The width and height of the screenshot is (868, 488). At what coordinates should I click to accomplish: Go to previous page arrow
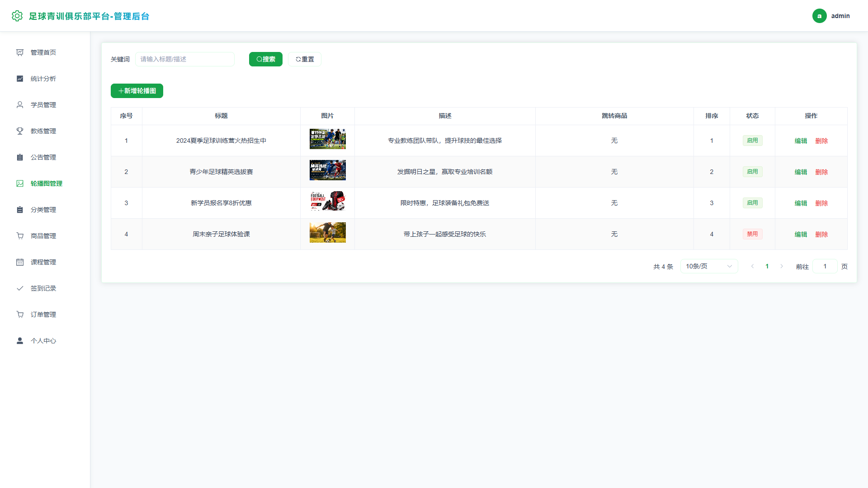coord(753,266)
